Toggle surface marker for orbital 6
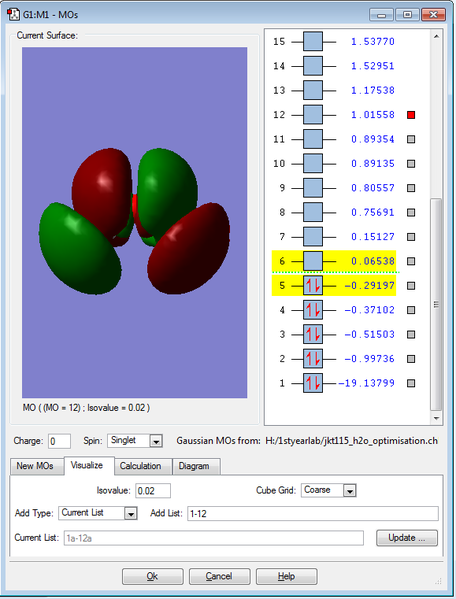The height and width of the screenshot is (599, 456). (411, 261)
